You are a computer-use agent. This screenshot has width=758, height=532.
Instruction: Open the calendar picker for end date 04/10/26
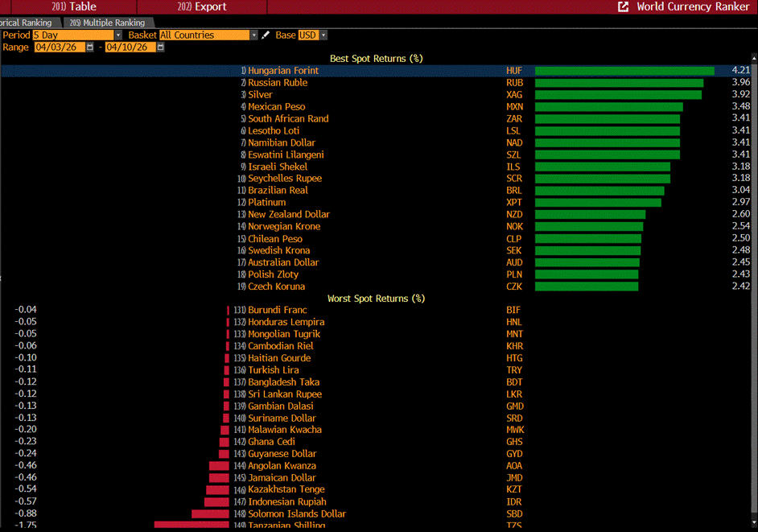(x=161, y=47)
